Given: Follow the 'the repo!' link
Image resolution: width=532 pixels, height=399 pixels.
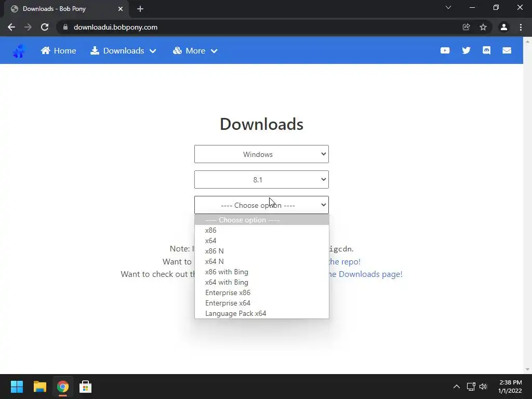Looking at the screenshot, I should click(344, 262).
